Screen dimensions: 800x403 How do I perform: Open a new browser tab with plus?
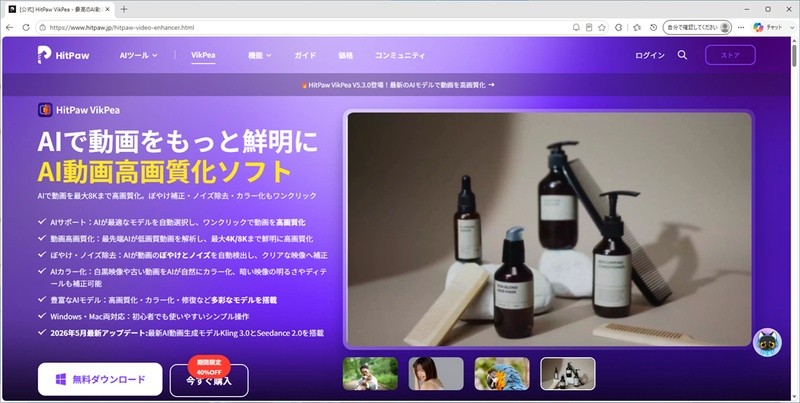[124, 9]
